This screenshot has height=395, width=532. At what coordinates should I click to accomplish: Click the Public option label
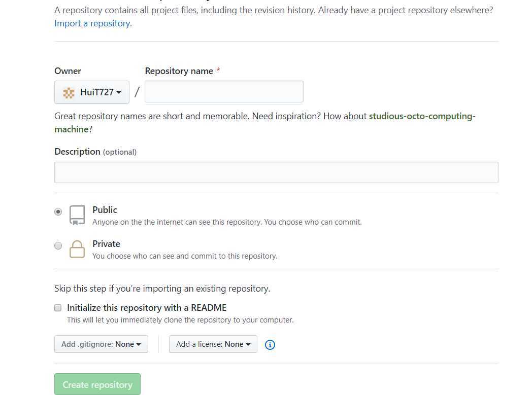pyautogui.click(x=105, y=210)
